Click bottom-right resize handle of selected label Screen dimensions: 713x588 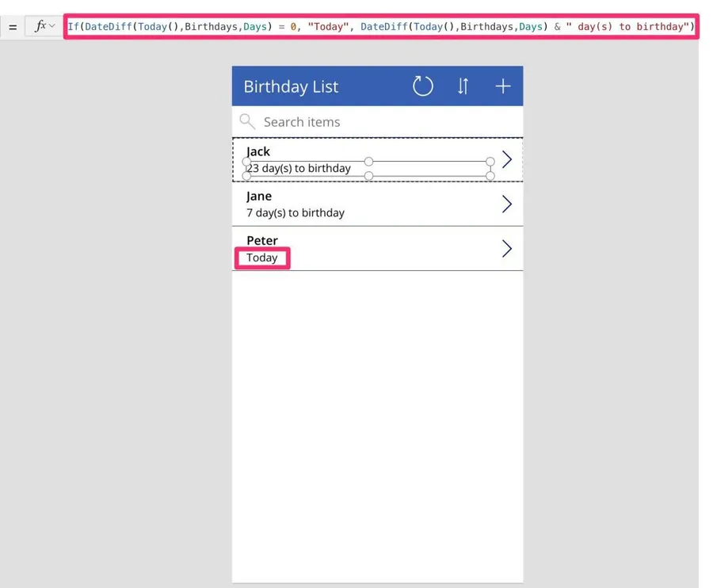[x=490, y=175]
